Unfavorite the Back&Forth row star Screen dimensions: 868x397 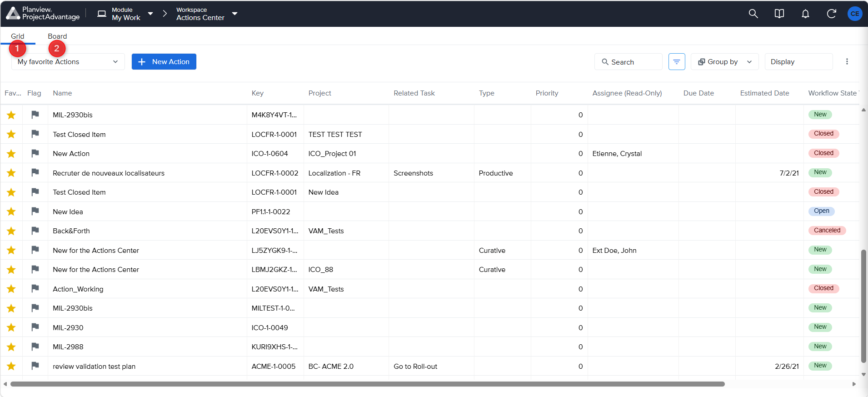pos(11,231)
